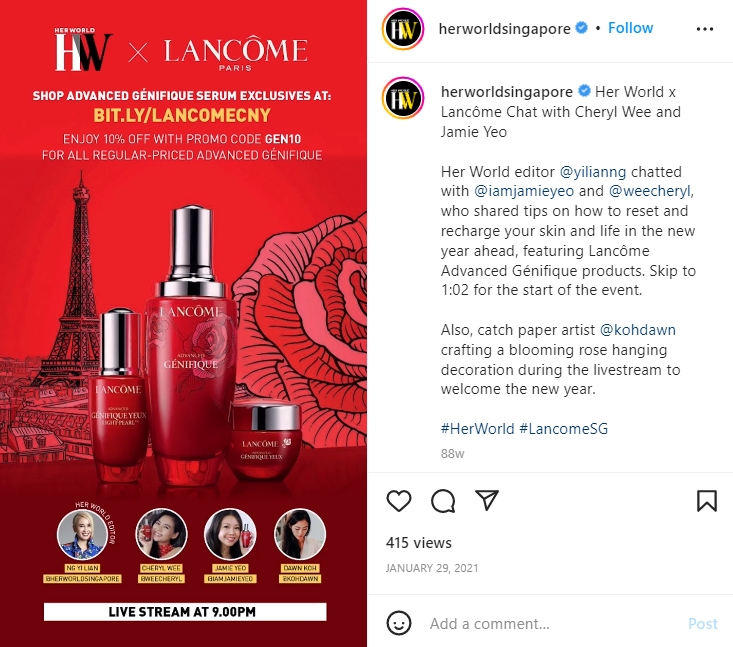Click the herworldsingapore username in the header

tap(504, 29)
